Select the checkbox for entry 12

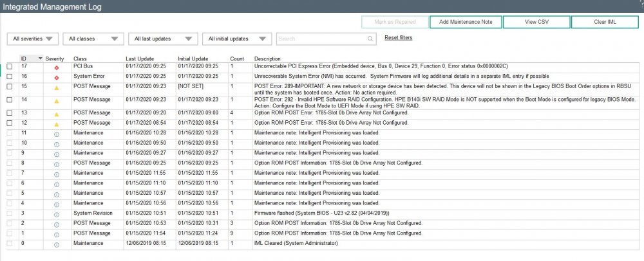[x=10, y=123]
